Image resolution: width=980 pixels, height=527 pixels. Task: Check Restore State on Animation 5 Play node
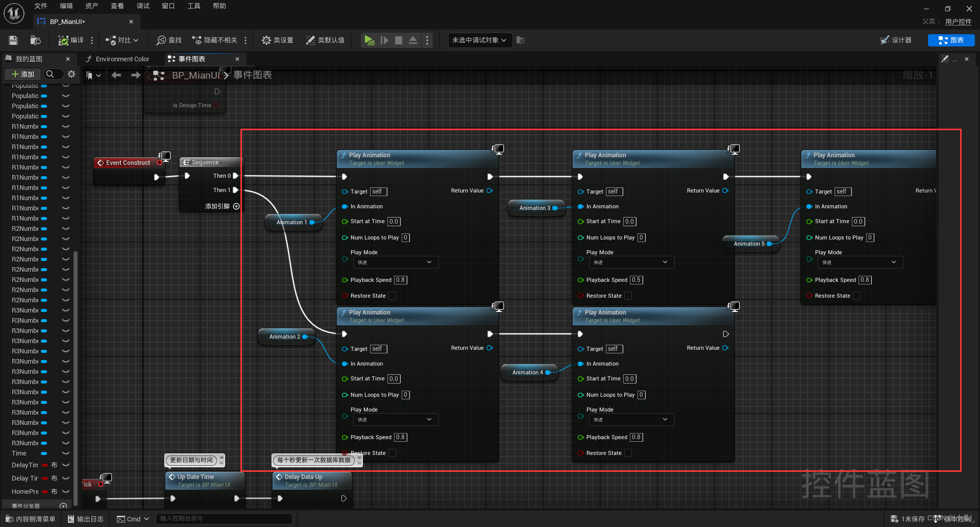tap(857, 296)
